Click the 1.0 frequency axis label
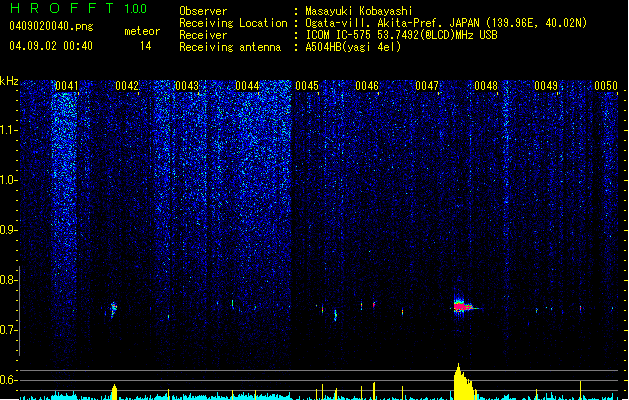Image resolution: width=629 pixels, height=400 pixels. 8,180
